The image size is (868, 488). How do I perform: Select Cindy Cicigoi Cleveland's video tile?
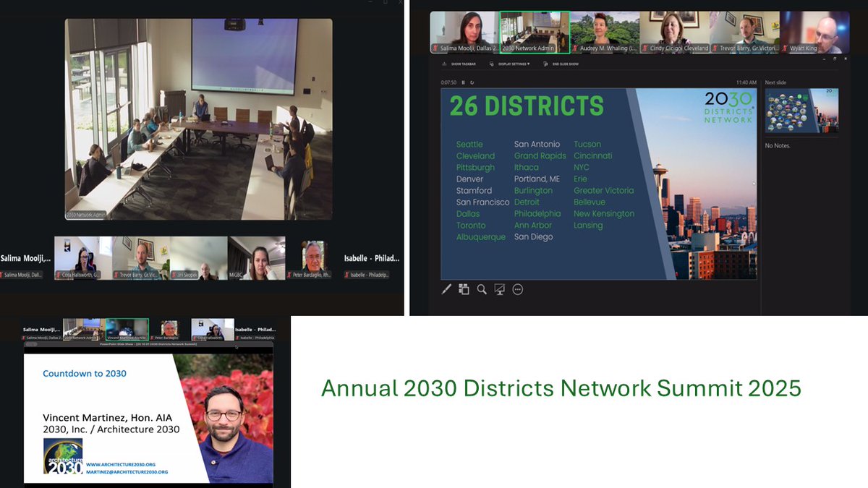(675, 33)
